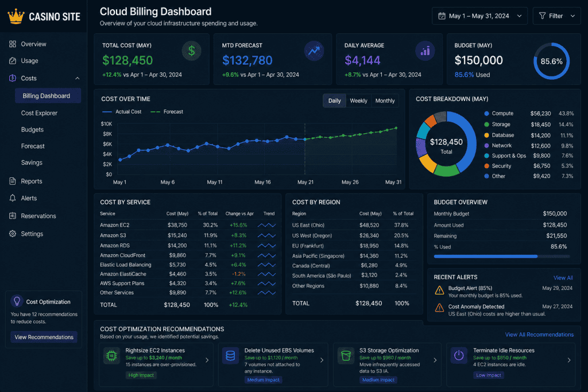Image resolution: width=588 pixels, height=392 pixels.
Task: Go to the Savings sidebar item
Action: (x=32, y=162)
